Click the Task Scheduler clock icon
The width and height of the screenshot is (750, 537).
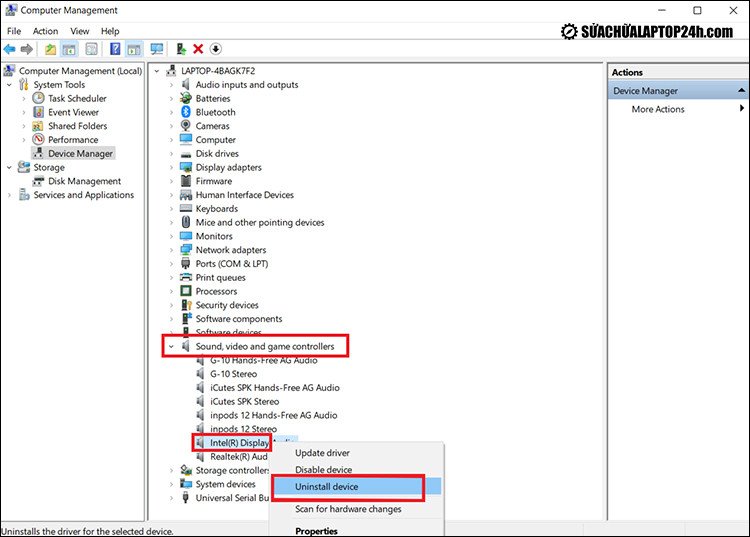point(38,98)
